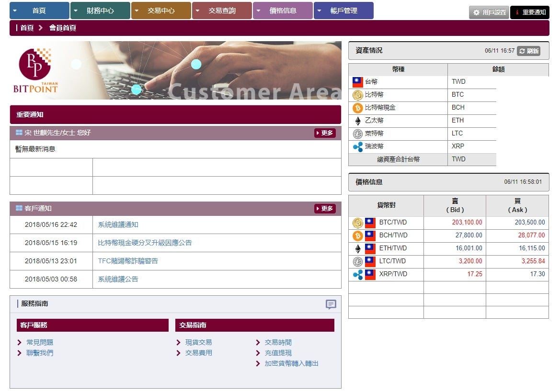The height and width of the screenshot is (392, 560).
Task: Open 用戶設置 user settings button
Action: tap(489, 12)
